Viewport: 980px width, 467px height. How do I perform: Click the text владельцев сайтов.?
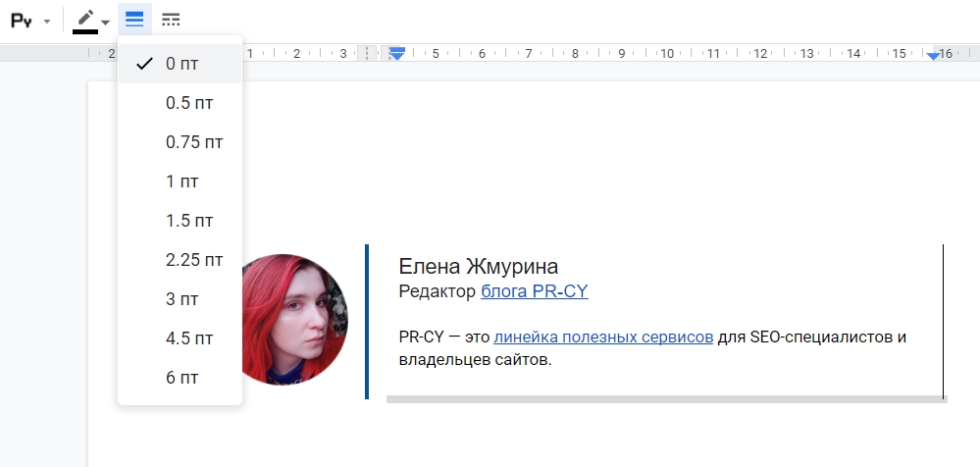click(x=475, y=360)
